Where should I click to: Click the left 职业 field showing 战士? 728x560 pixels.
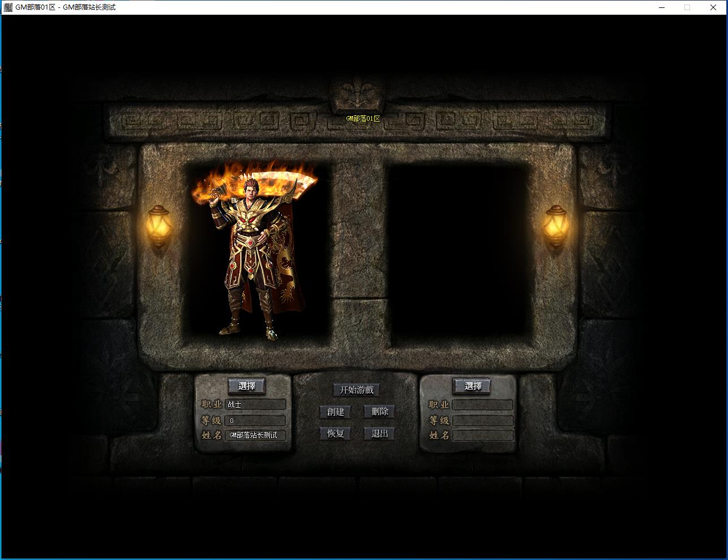pos(255,404)
